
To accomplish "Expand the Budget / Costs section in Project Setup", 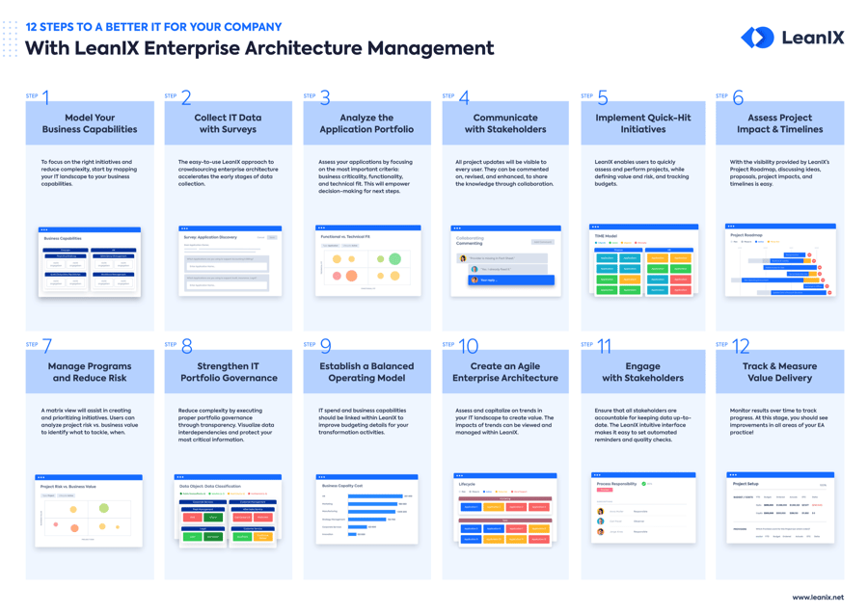I will click(743, 497).
